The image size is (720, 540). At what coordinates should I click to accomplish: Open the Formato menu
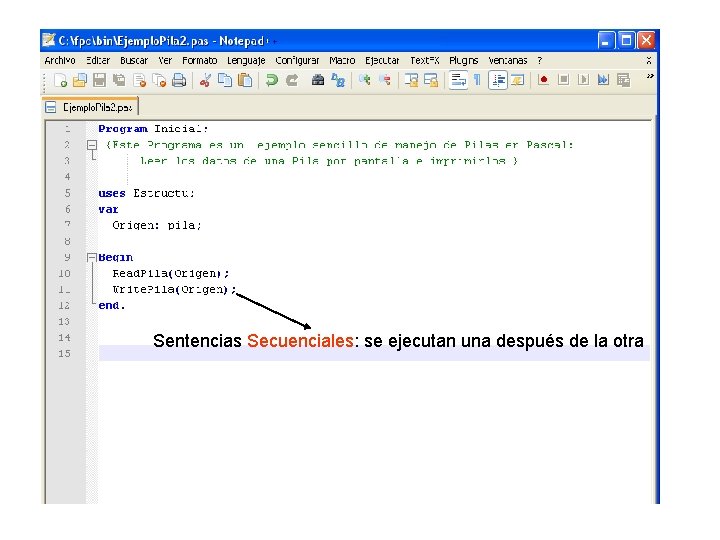[x=199, y=61]
